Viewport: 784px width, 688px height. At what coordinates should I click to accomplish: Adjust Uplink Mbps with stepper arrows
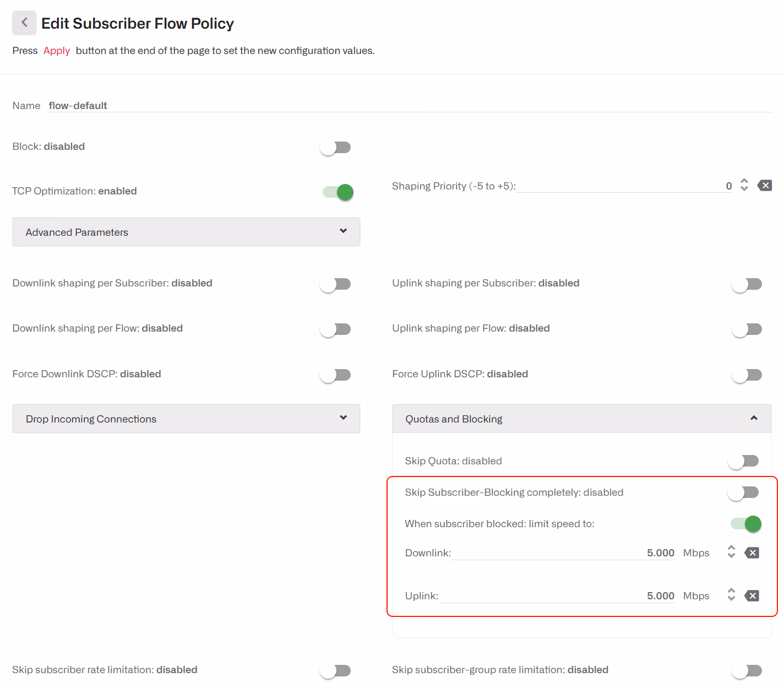tap(731, 595)
